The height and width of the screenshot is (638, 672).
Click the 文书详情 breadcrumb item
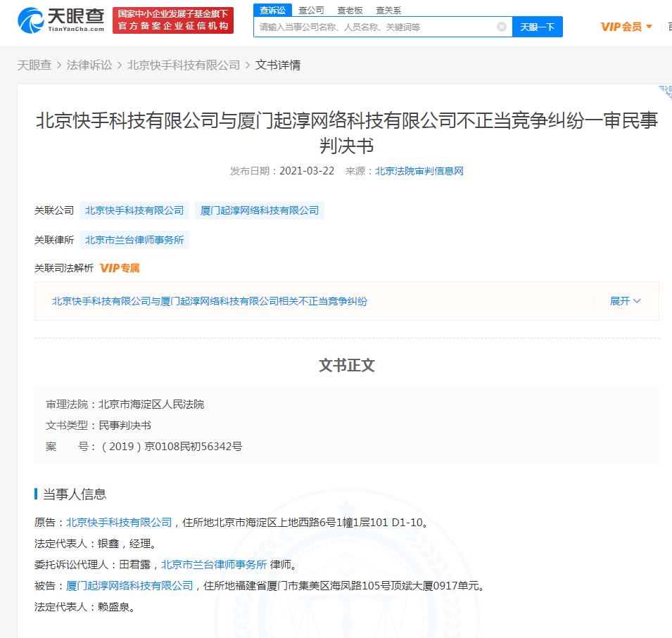[x=278, y=64]
